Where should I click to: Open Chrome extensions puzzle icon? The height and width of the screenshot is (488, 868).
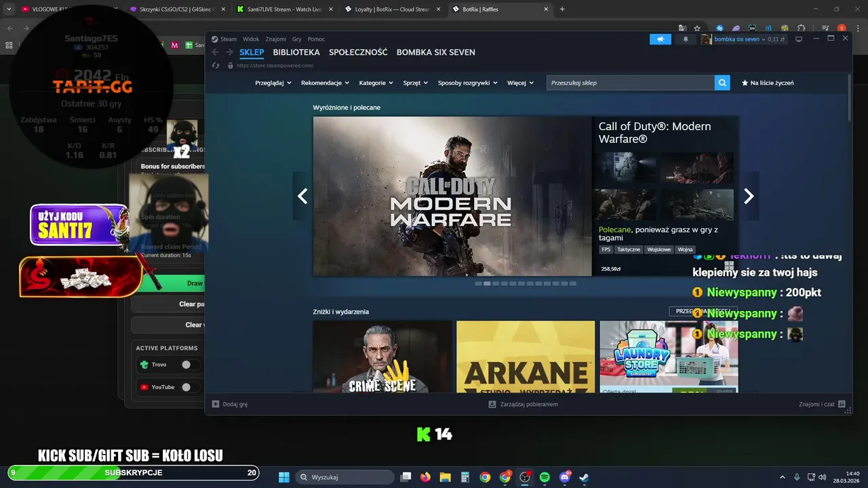coord(801,28)
